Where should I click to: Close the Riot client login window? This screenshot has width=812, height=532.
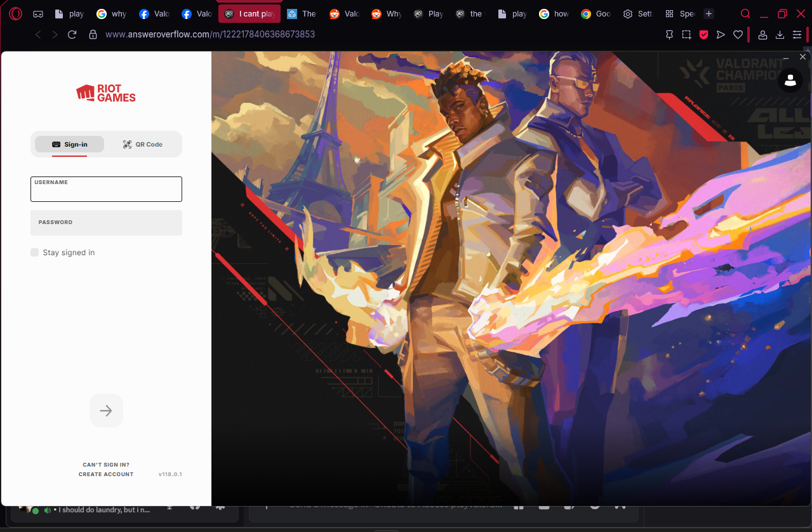[802, 57]
